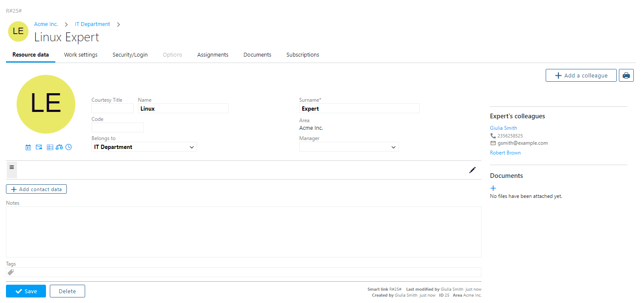Switch to the Work settings tab
The width and height of the screenshot is (644, 303).
[80, 55]
